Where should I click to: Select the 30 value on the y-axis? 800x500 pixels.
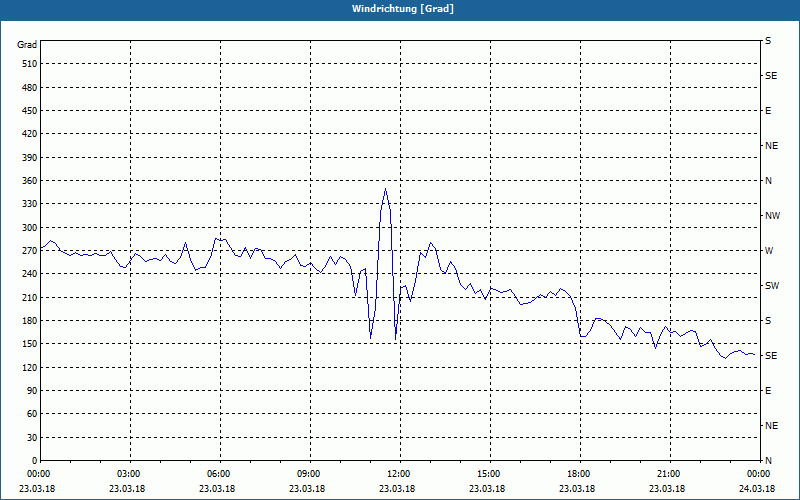(x=32, y=438)
